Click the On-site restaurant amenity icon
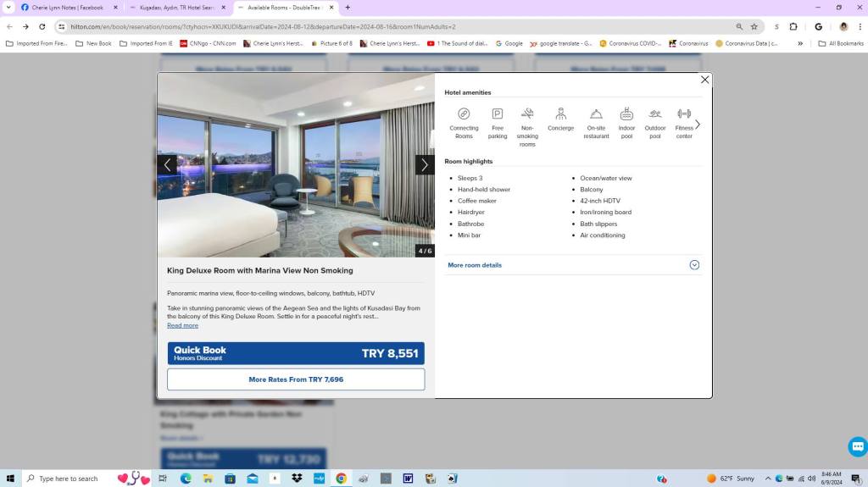 pos(596,114)
